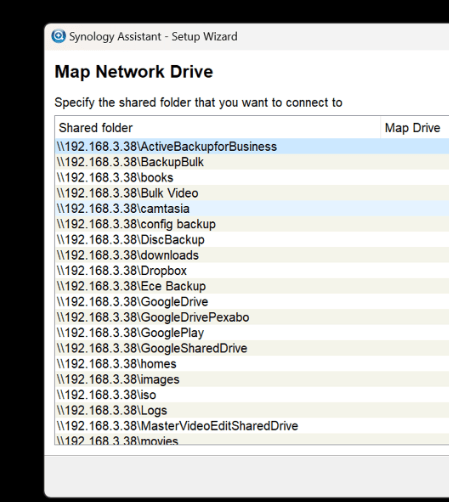The image size is (449, 502).
Task: Select the Bulk Video shared folder
Action: click(x=252, y=193)
